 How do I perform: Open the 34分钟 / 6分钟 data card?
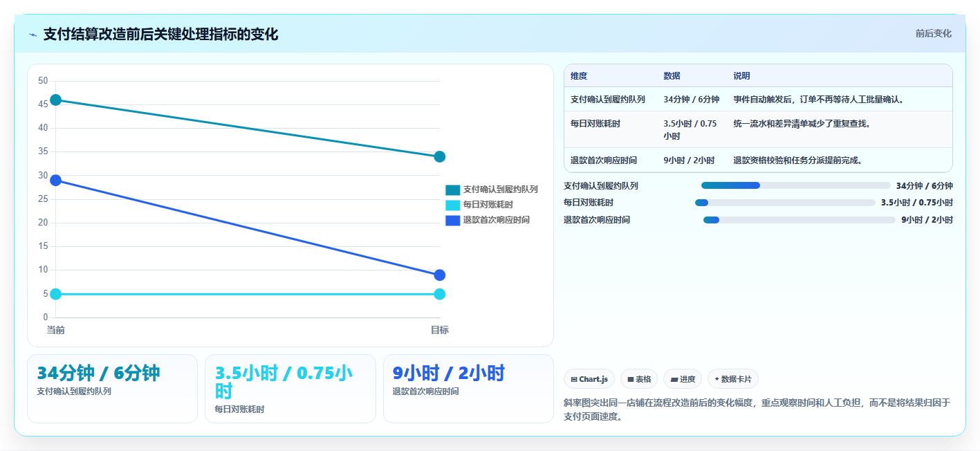tap(113, 389)
